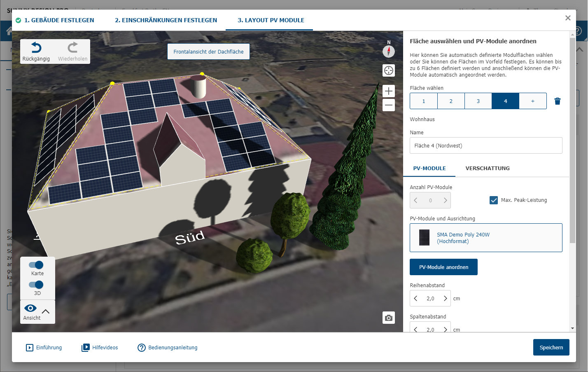Take a screenshot with the camera icon
The height and width of the screenshot is (372, 588).
click(x=388, y=318)
